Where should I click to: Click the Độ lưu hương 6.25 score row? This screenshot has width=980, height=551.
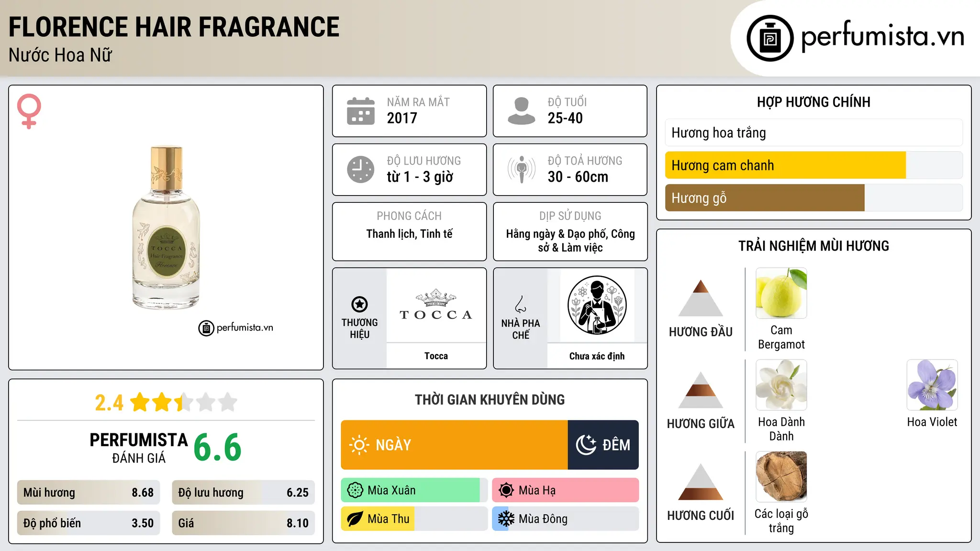coord(244,493)
